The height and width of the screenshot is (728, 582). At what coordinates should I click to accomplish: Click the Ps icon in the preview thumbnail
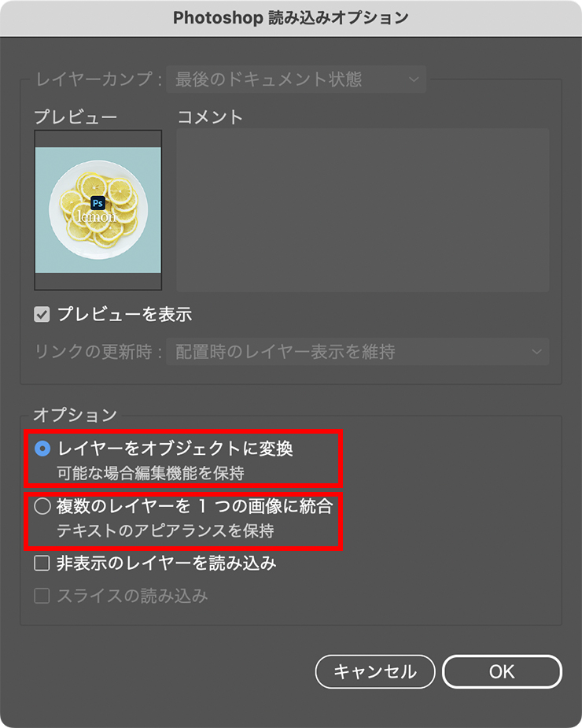click(98, 203)
